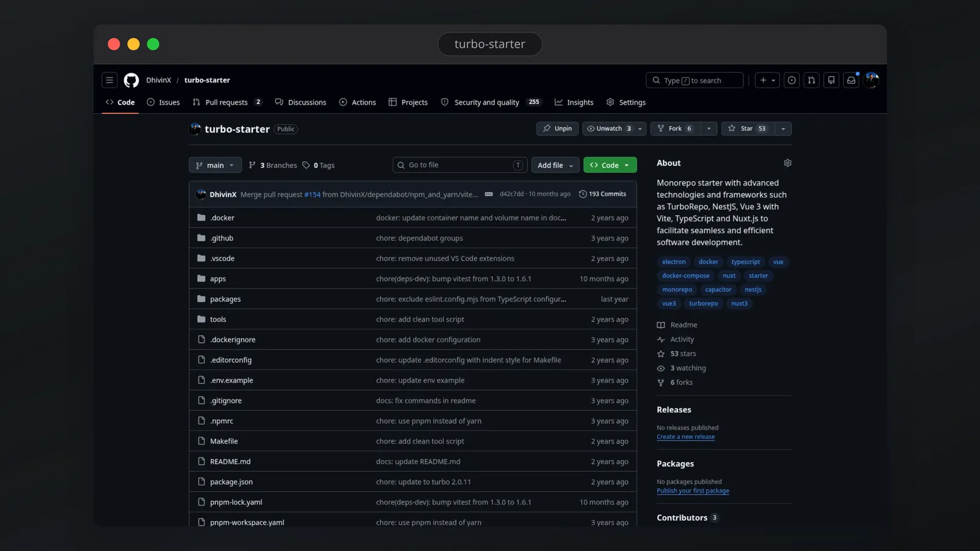View the 0 Tags list
Image resolution: width=980 pixels, height=551 pixels.
(x=318, y=165)
